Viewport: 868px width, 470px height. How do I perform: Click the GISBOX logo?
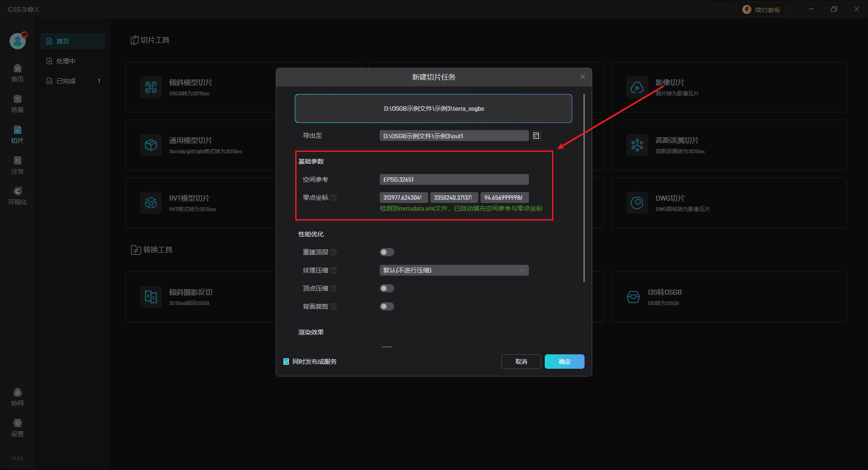click(x=24, y=9)
